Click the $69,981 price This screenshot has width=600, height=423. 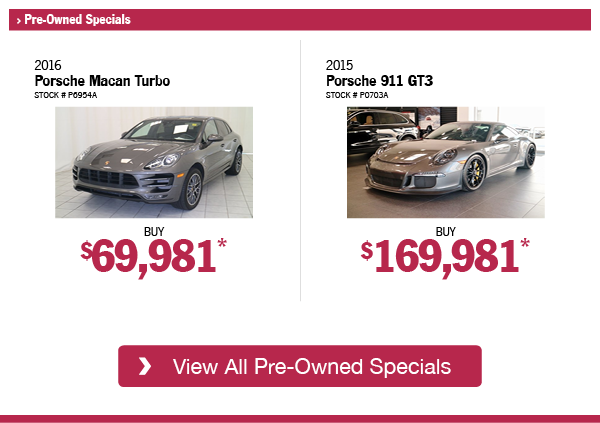(153, 256)
